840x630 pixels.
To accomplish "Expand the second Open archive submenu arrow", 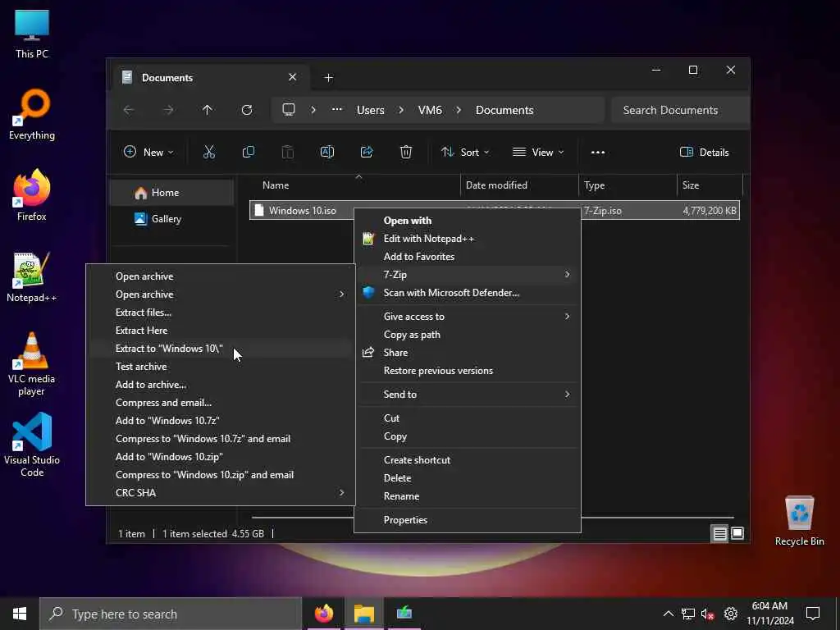I will click(x=341, y=294).
